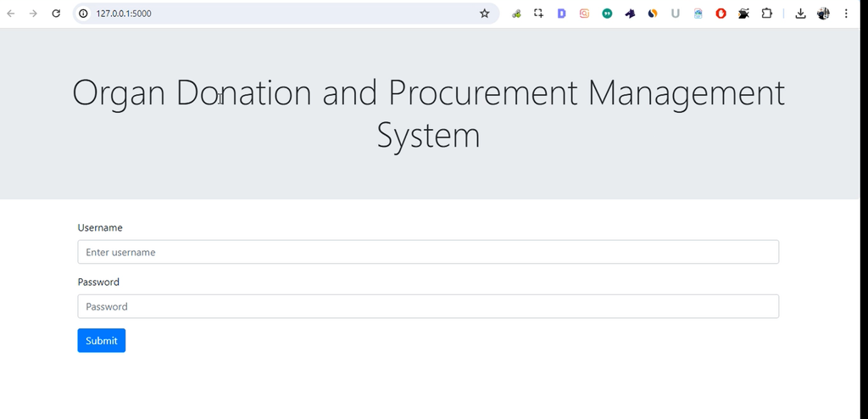Go back using the browser back arrow

(x=10, y=14)
